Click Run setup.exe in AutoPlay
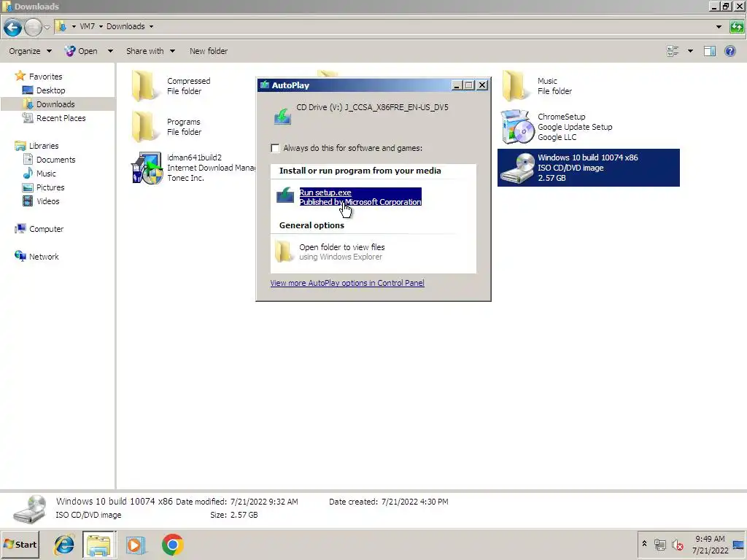This screenshot has width=747, height=560. pos(360,197)
